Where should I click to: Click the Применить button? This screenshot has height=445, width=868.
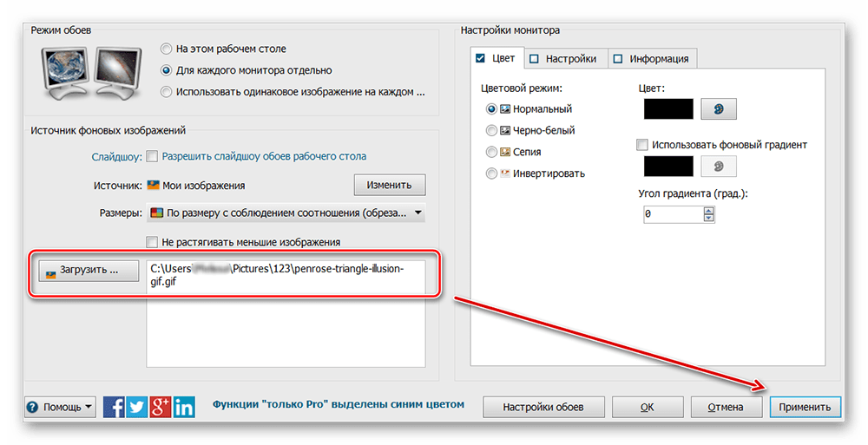(x=805, y=408)
